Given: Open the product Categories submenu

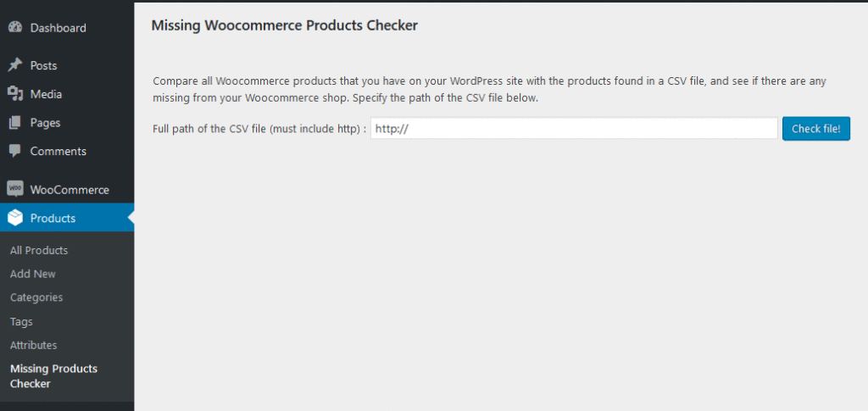Looking at the screenshot, I should click(36, 297).
